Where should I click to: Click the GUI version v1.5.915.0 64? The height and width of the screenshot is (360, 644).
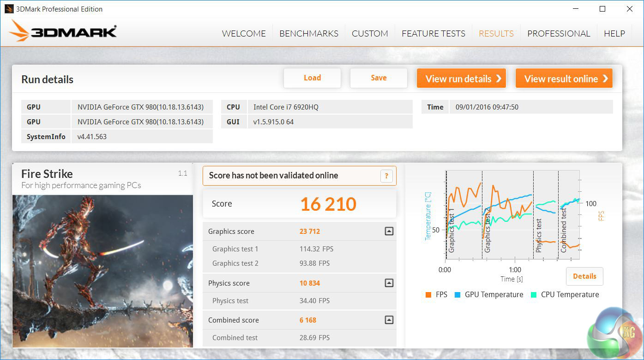273,122
